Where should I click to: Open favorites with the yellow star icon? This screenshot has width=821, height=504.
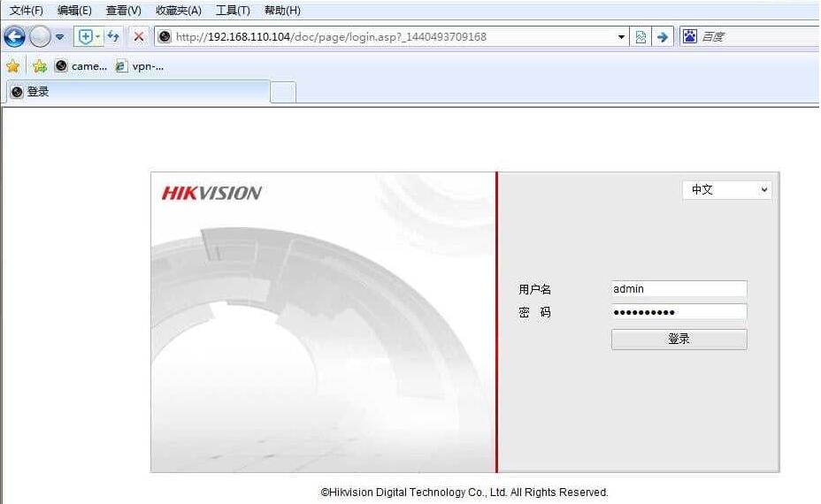[x=12, y=65]
